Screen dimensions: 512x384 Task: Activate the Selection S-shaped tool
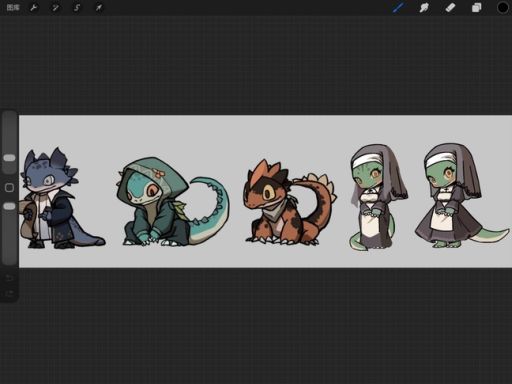77,7
